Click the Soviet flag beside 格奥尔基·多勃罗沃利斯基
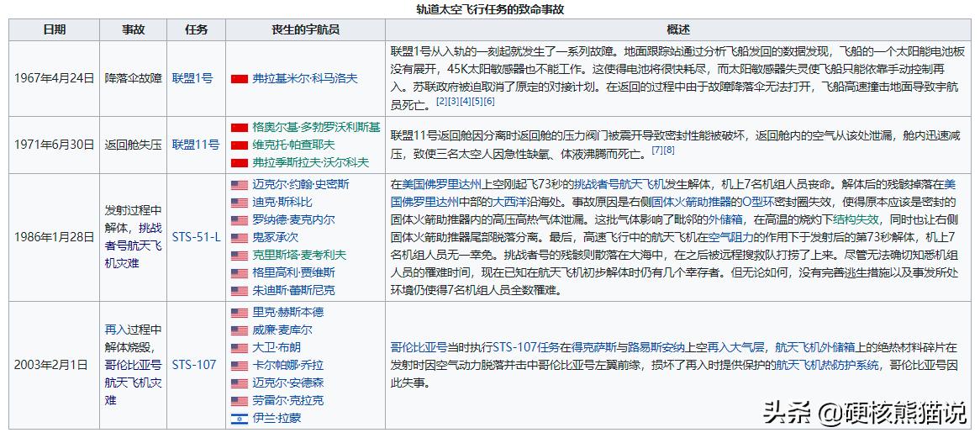 (240, 128)
